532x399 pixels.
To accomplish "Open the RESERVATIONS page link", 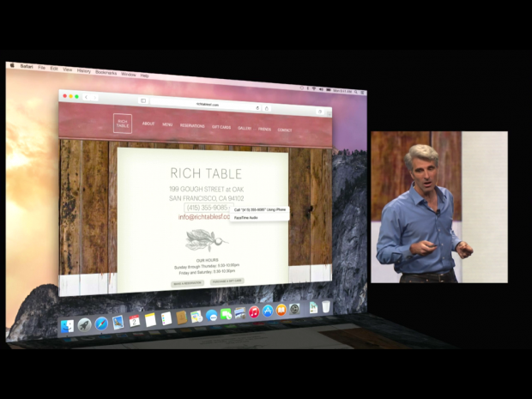I will 192,126.
